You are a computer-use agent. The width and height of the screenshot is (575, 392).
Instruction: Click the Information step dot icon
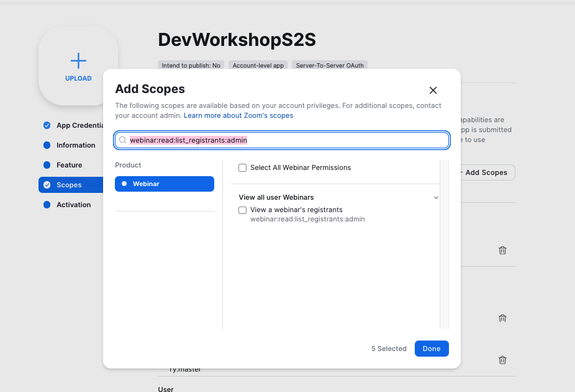47,145
